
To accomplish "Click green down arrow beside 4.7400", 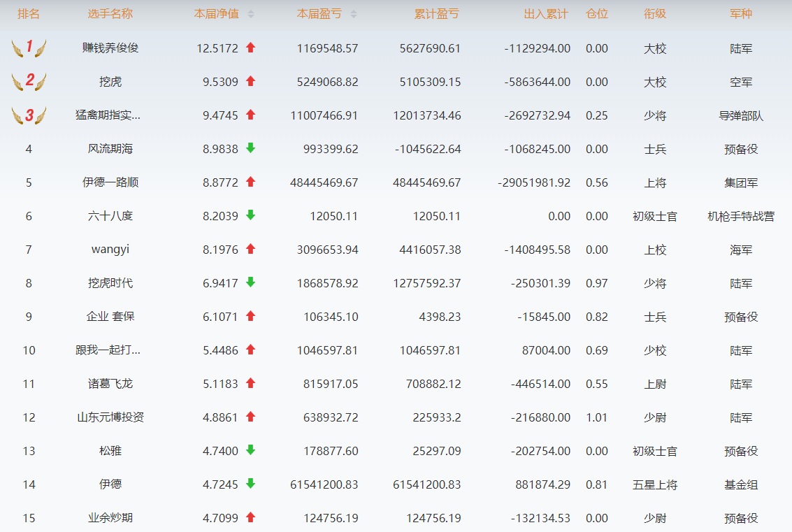I will click(x=250, y=450).
